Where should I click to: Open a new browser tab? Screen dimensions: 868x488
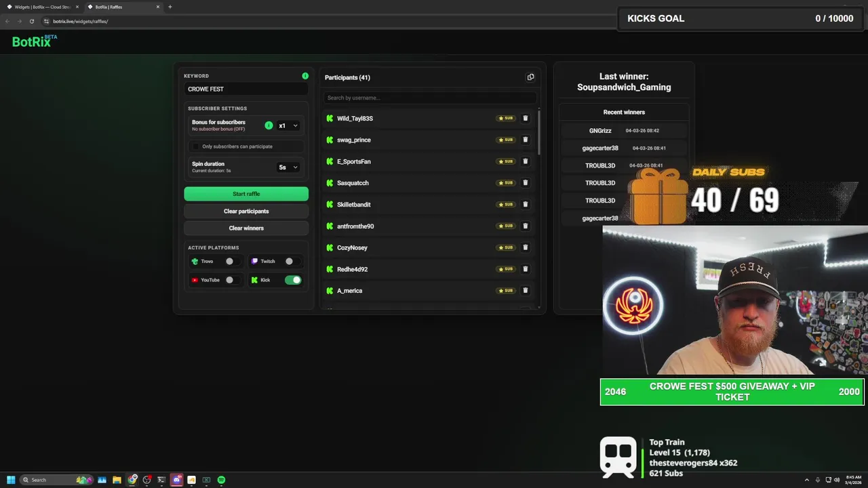coord(170,7)
